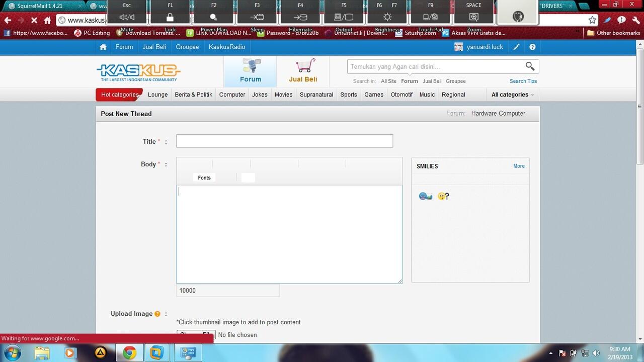The width and height of the screenshot is (644, 362).
Task: Click the magnifier search icon
Action: (x=530, y=66)
